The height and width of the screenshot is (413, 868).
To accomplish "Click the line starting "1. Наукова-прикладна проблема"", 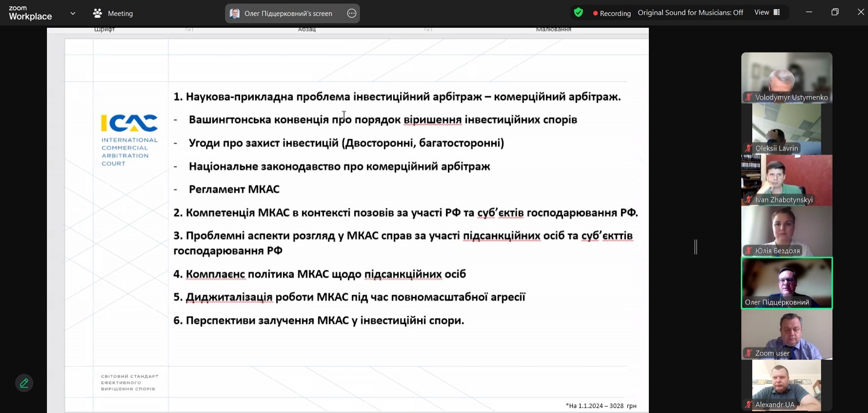I will (397, 97).
